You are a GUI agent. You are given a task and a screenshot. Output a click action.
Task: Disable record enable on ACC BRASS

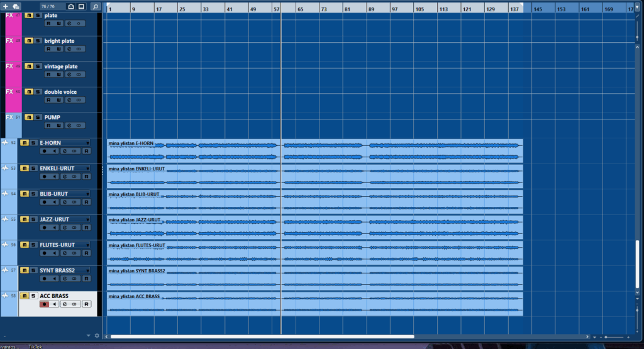[x=45, y=304]
